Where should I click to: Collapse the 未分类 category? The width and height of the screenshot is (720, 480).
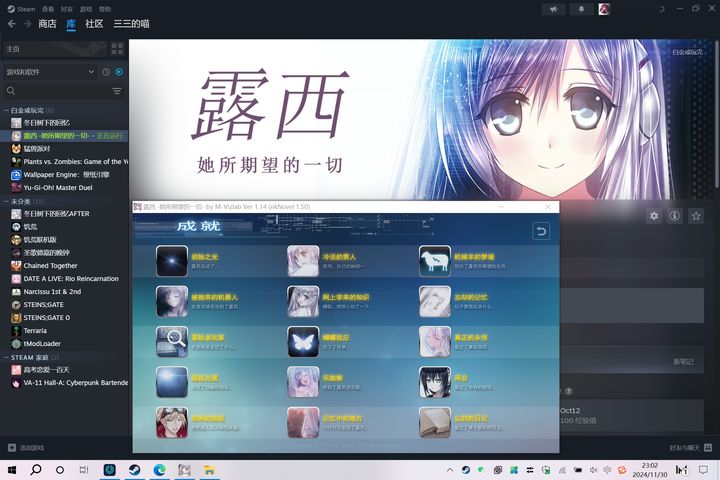[x=6, y=202]
